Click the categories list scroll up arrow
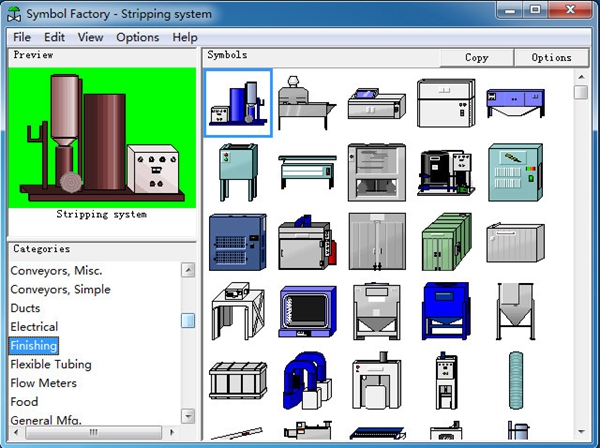 [x=188, y=270]
